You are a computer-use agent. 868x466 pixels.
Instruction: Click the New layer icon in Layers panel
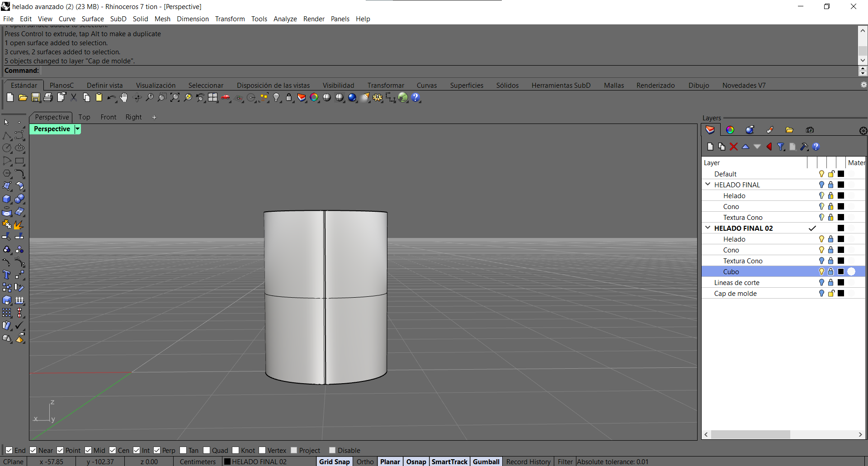710,147
